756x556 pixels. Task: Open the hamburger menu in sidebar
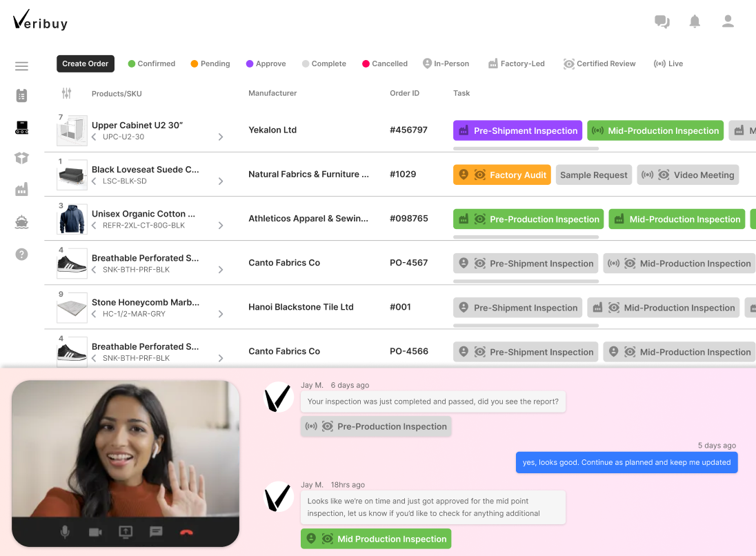click(x=21, y=66)
